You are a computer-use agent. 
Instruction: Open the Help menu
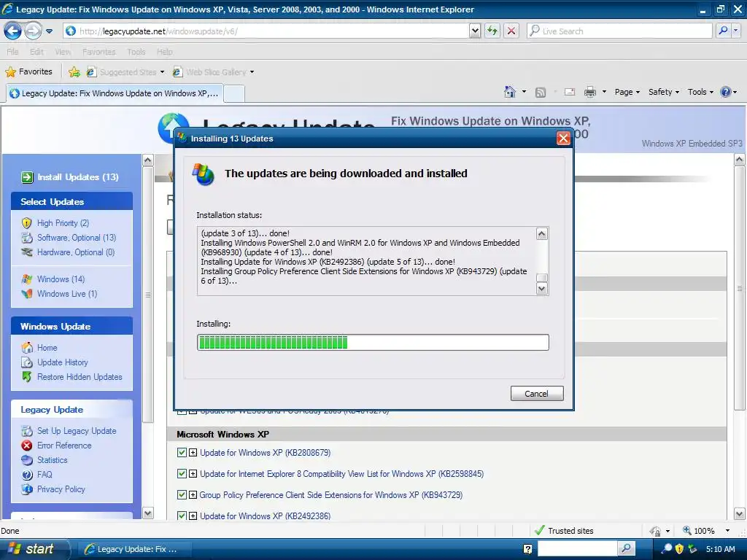tap(164, 52)
